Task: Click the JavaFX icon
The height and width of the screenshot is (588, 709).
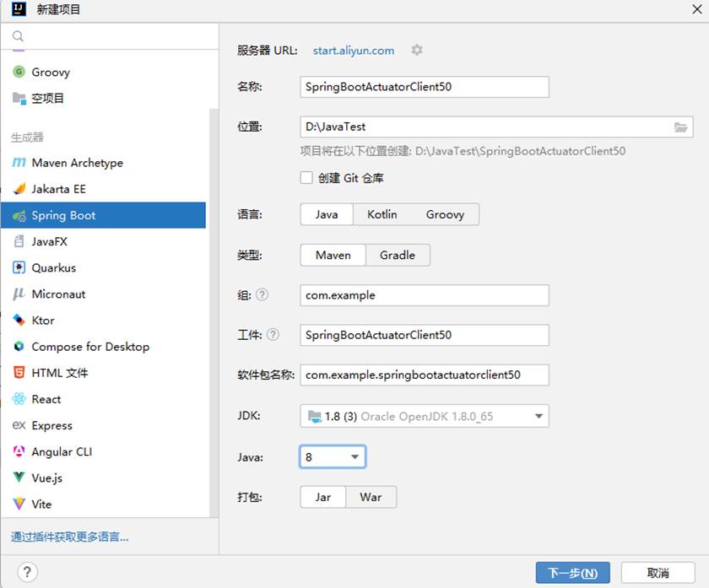Action: pos(19,241)
